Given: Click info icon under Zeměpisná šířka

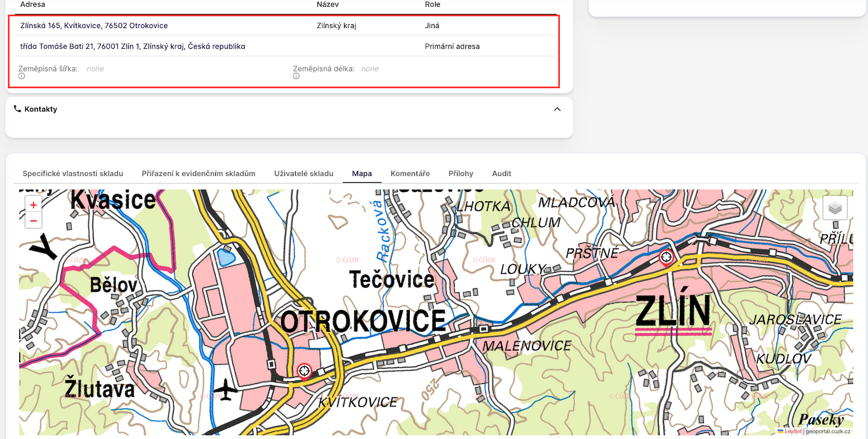Looking at the screenshot, I should pos(21,76).
